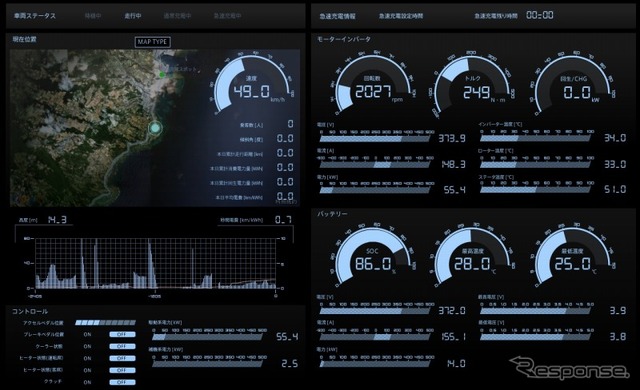Turn clutch switch to ON
640x390 pixels.
coord(87,382)
